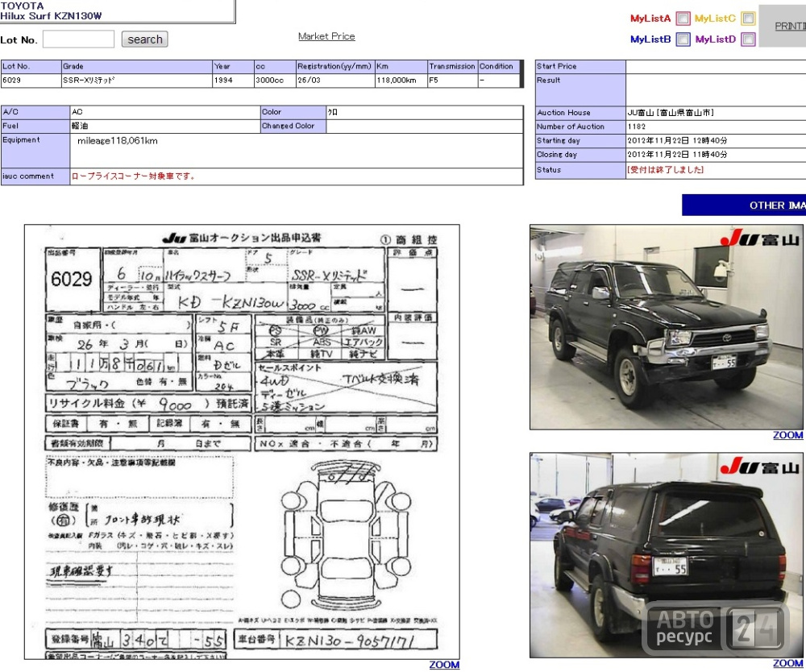The height and width of the screenshot is (672, 806).
Task: Select the red iauc comment text
Action: tap(133, 176)
